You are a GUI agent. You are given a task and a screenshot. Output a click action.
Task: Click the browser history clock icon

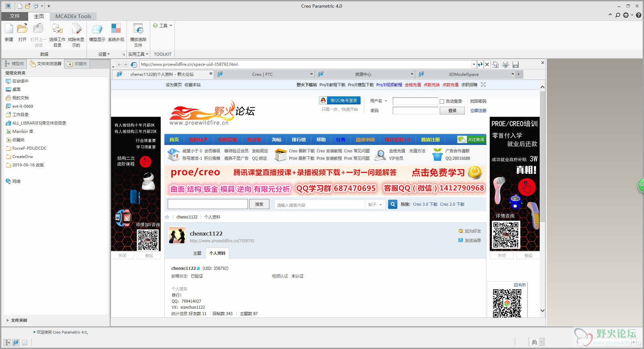click(x=133, y=64)
